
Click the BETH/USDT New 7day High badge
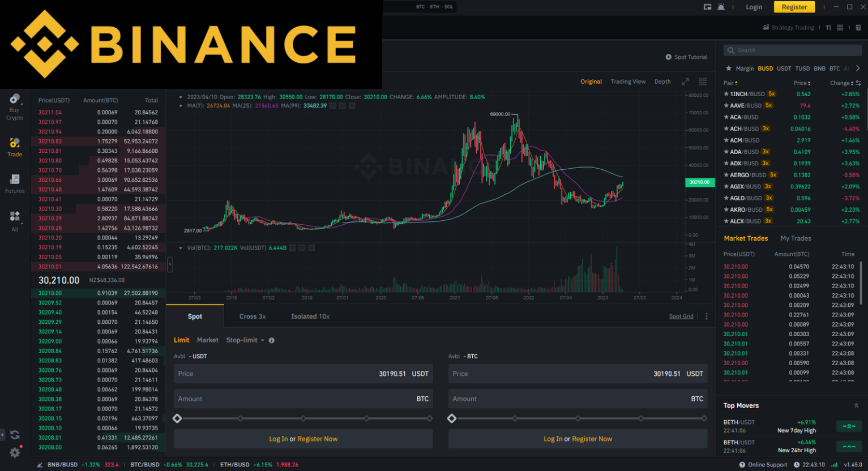(x=849, y=426)
